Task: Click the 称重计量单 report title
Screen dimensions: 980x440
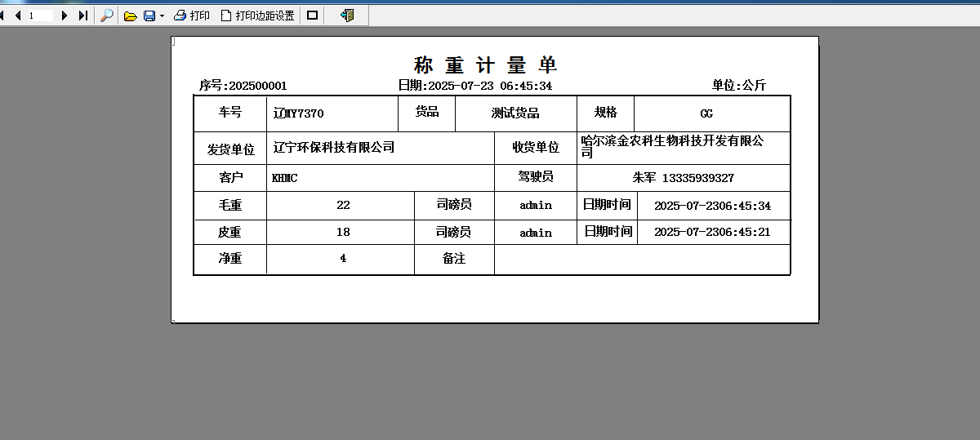Action: point(485,65)
